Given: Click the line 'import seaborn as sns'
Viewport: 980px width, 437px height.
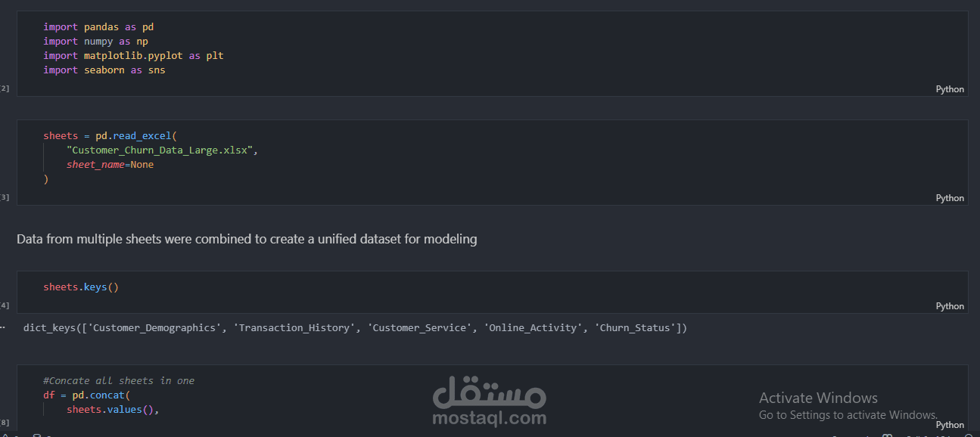Looking at the screenshot, I should click(x=104, y=70).
